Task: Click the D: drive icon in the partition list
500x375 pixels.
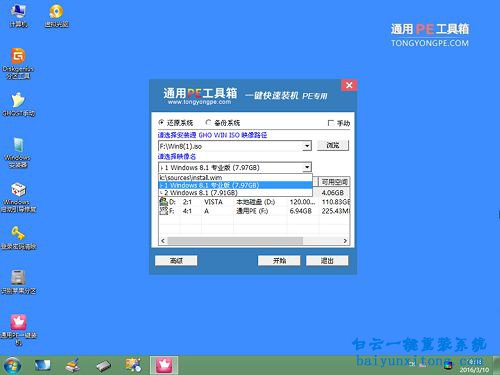Action: (x=163, y=201)
